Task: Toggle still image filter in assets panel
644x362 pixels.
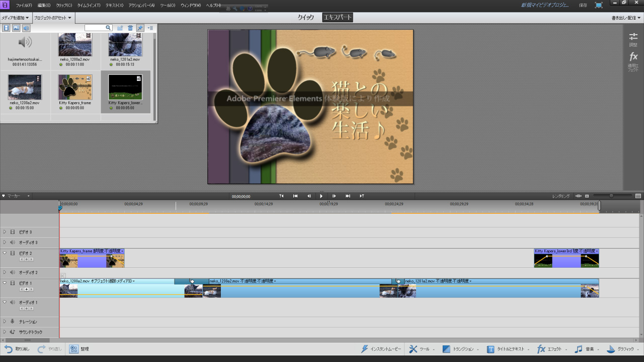Action: 16,28
